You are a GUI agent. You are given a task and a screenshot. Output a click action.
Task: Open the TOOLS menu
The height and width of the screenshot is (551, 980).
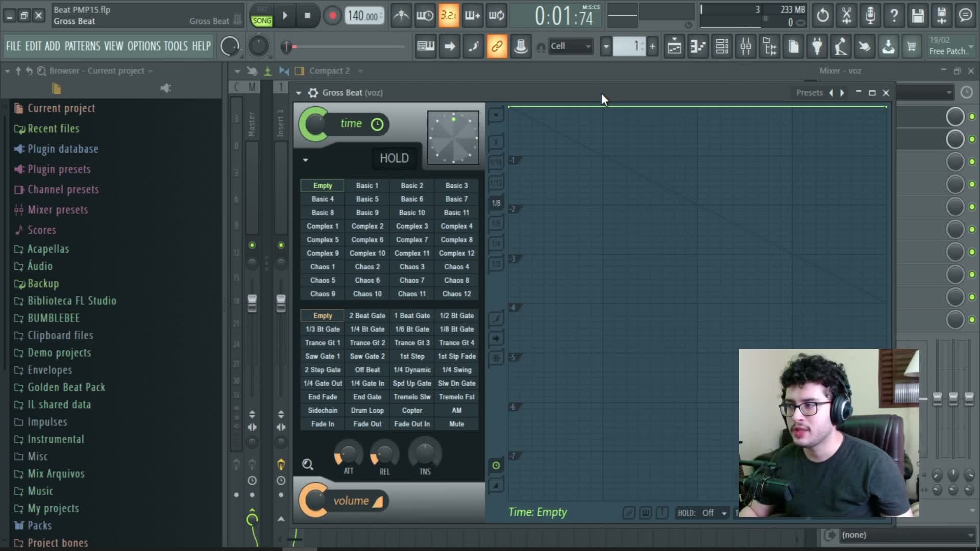pyautogui.click(x=176, y=46)
